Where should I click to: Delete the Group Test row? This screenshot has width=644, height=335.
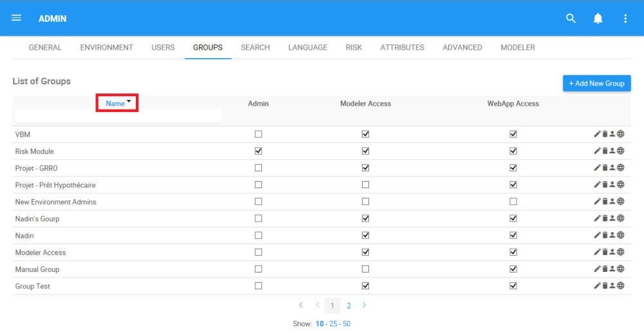pos(605,285)
